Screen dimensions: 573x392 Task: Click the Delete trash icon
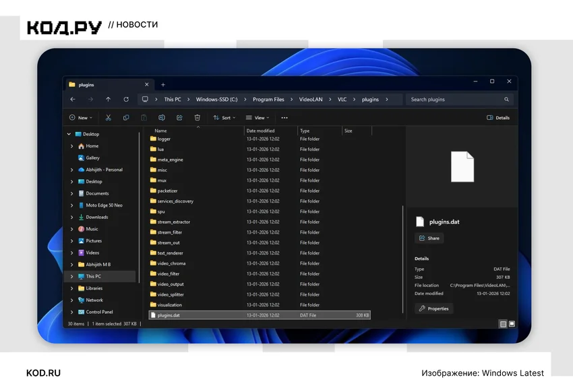pos(198,117)
